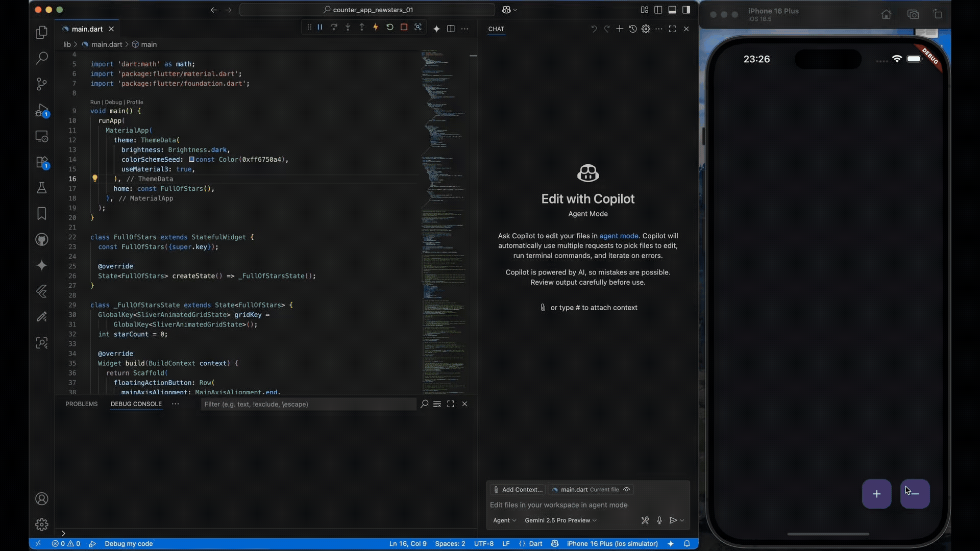Click the Step Into arrow icon
Image resolution: width=980 pixels, height=551 pixels.
coord(348,27)
